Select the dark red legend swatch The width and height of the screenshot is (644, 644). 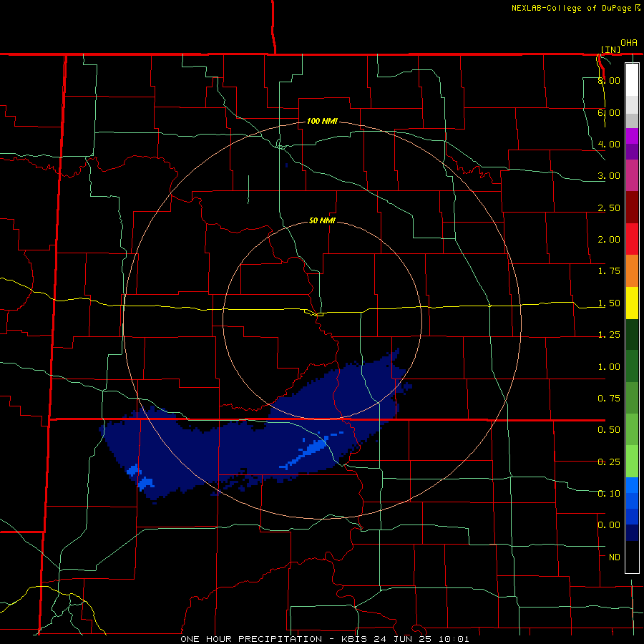coord(632,208)
